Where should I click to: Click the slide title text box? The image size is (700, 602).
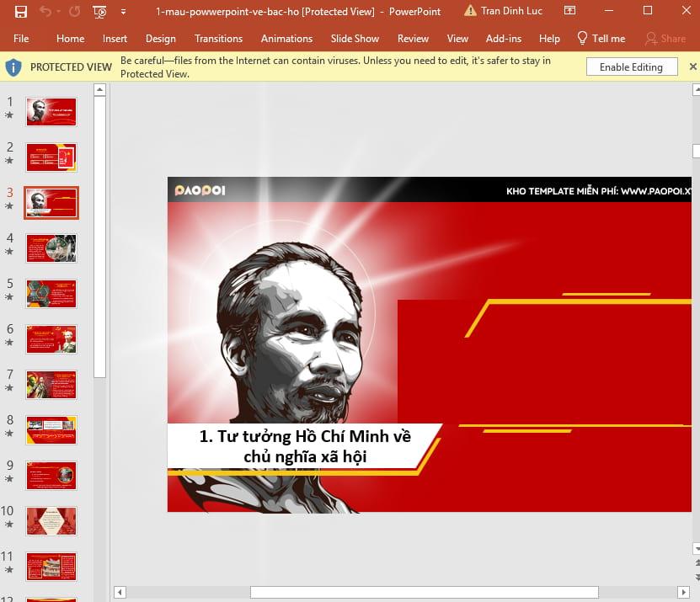pos(304,445)
